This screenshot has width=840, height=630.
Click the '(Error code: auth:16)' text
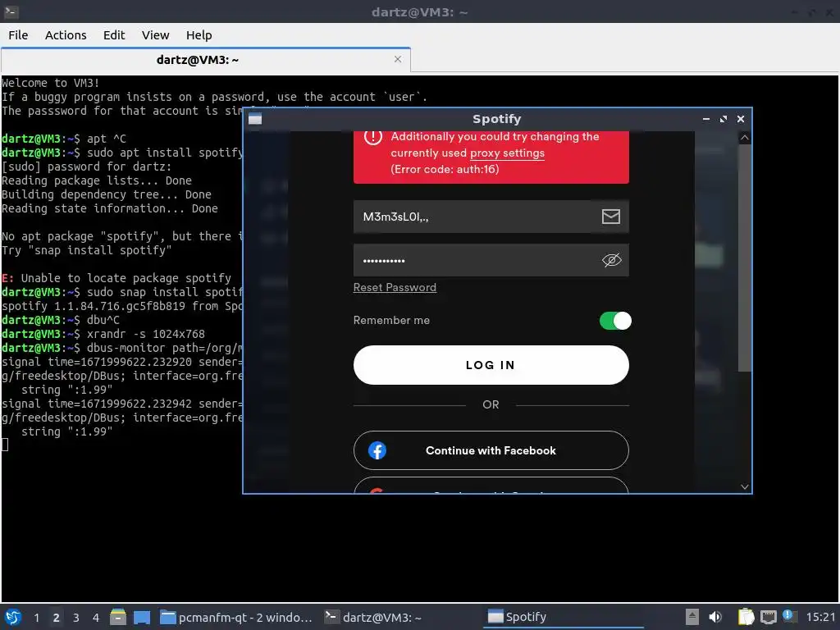(445, 169)
